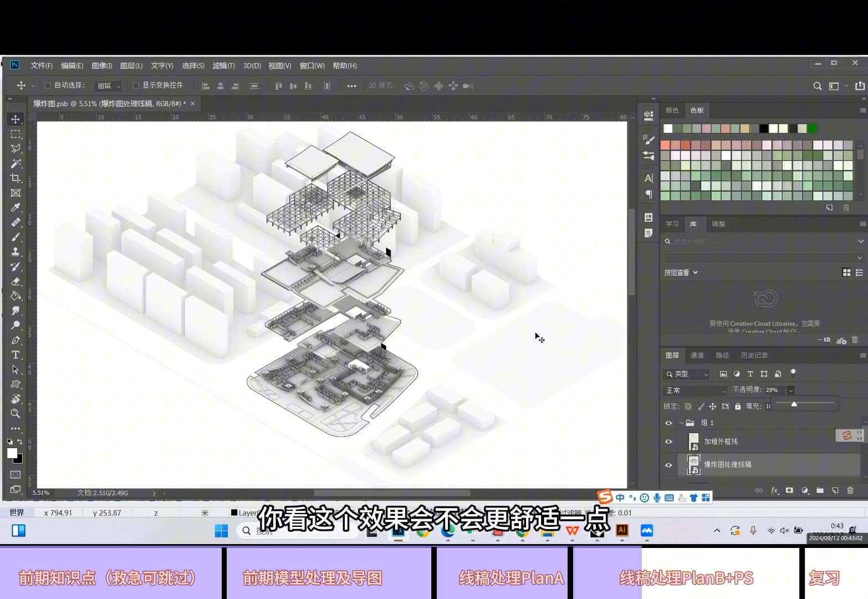Hide the 加粗外框线 layer
This screenshot has width=868, height=599.
click(x=668, y=442)
